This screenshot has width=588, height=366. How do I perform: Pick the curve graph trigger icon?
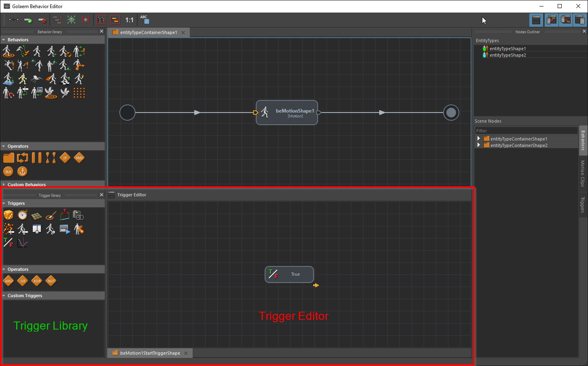[23, 243]
